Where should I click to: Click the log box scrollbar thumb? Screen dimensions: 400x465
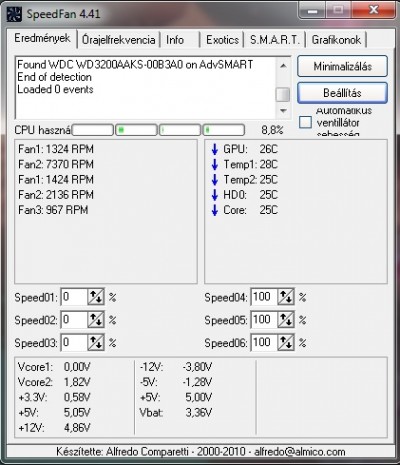point(283,94)
